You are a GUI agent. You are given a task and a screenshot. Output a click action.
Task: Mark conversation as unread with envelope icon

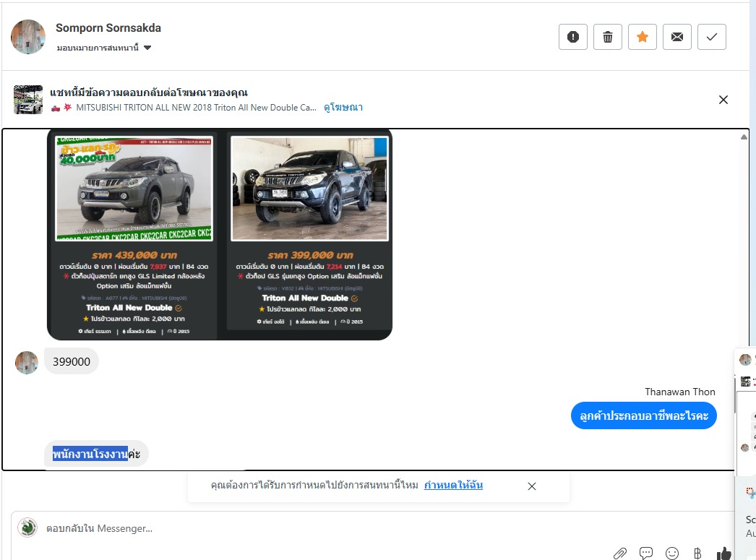[677, 37]
